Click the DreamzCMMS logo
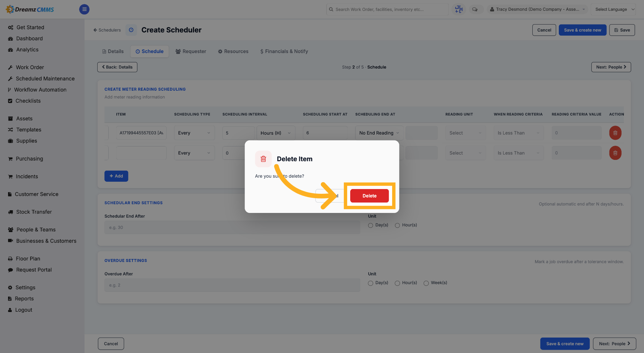 30,9
